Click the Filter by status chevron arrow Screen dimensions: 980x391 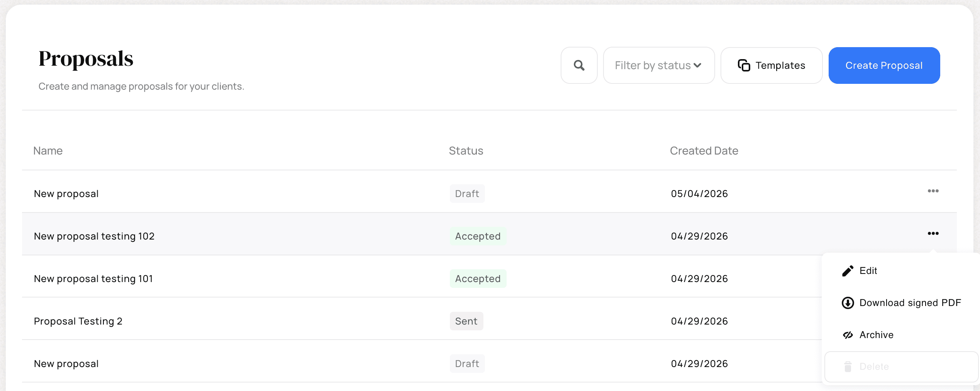point(697,65)
